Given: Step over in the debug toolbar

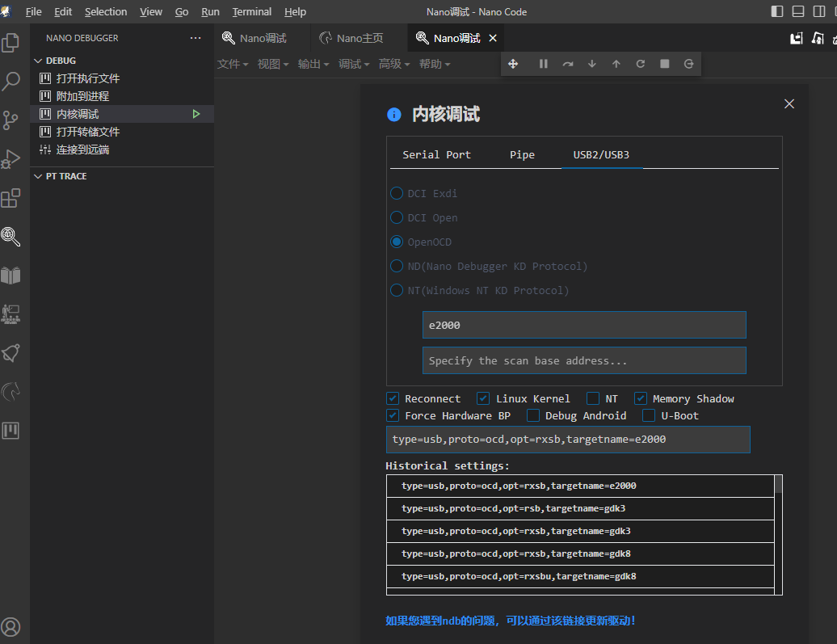Looking at the screenshot, I should coord(568,64).
